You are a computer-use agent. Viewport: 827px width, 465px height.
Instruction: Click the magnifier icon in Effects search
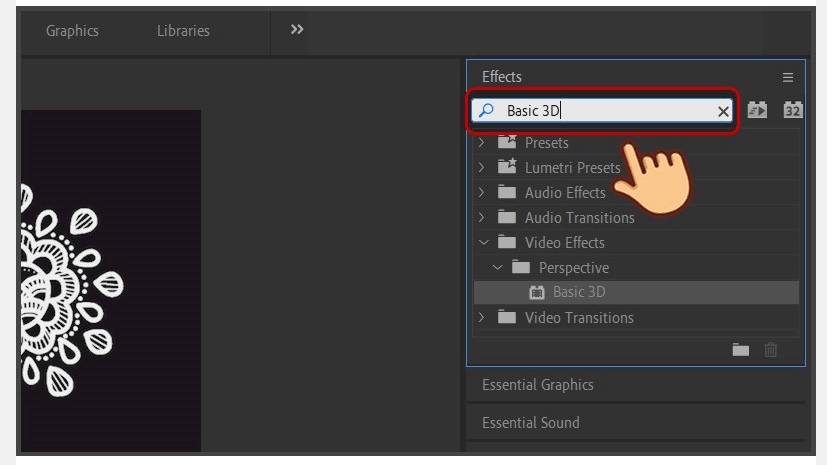(x=486, y=110)
